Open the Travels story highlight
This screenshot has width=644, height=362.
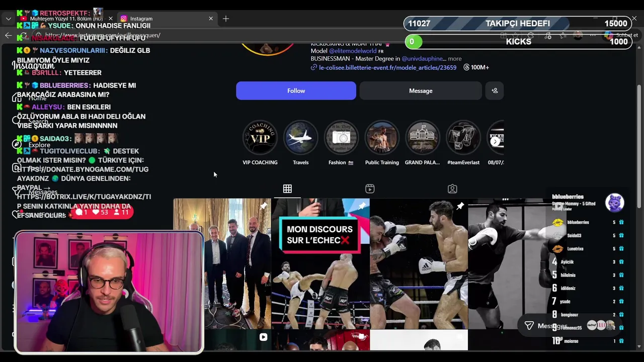click(301, 143)
